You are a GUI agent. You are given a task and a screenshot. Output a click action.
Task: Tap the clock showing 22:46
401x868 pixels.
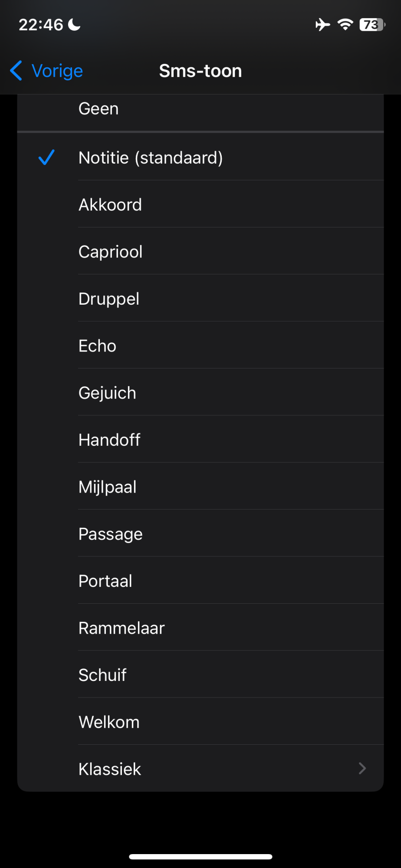coord(41,25)
